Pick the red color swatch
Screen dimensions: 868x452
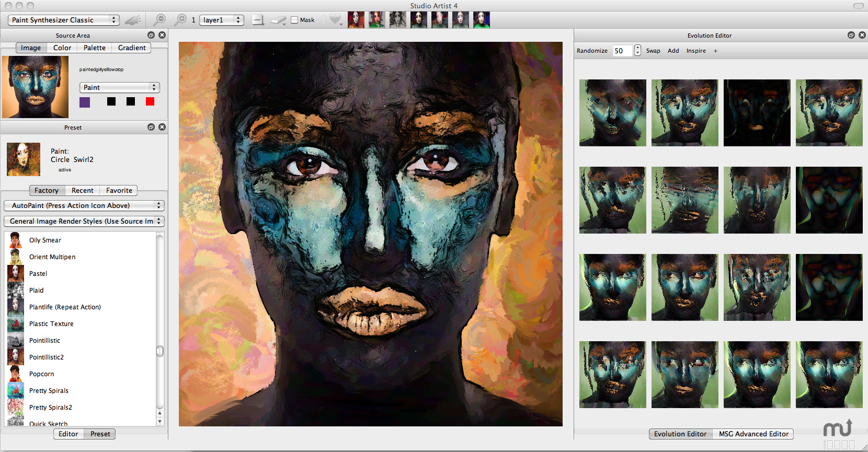(150, 101)
